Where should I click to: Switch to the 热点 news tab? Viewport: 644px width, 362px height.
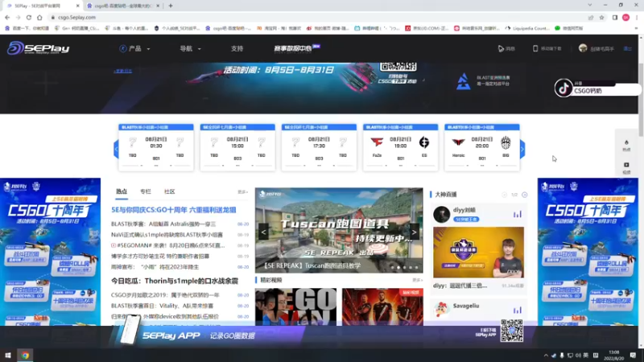tap(122, 191)
